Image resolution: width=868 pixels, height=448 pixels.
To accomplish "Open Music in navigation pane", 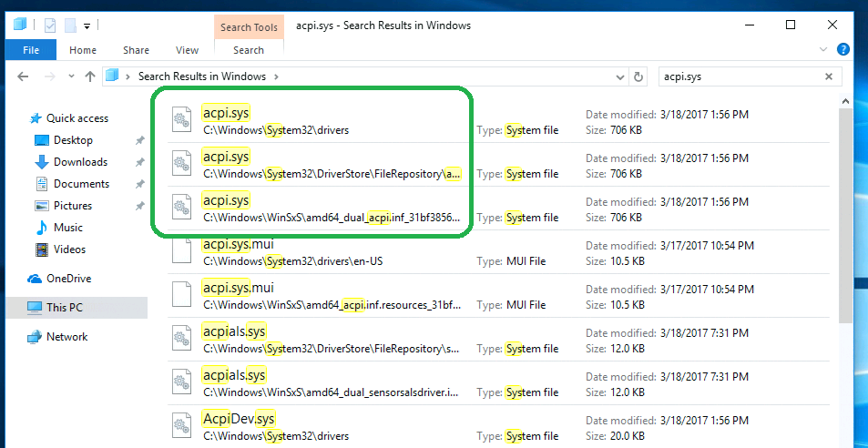I will pyautogui.click(x=68, y=228).
